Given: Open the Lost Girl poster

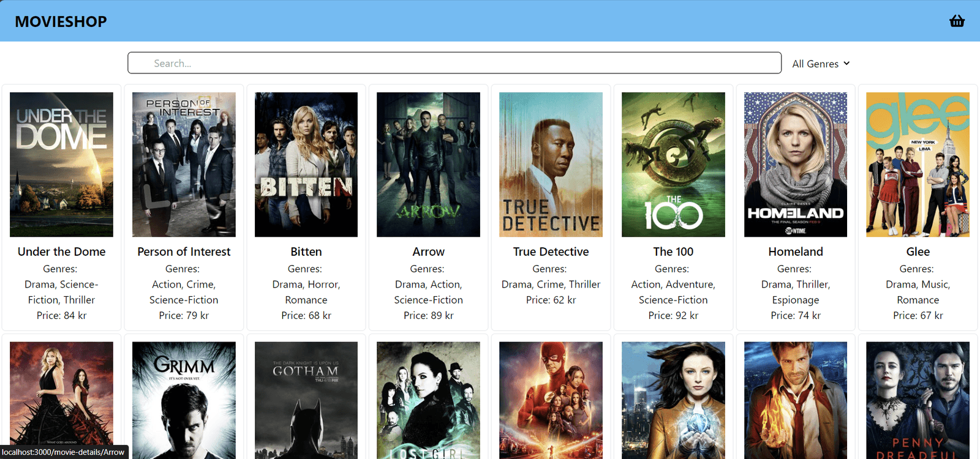Looking at the screenshot, I should pos(428,400).
